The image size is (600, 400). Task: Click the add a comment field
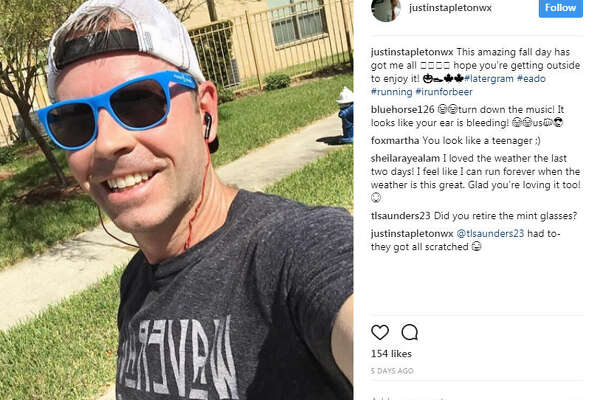pyautogui.click(x=476, y=397)
